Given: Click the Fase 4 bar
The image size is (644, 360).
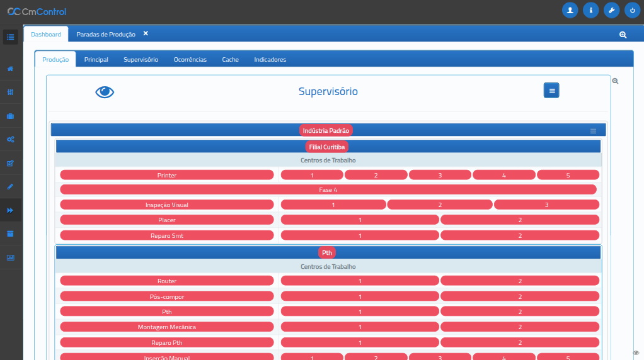Looking at the screenshot, I should pos(328,189).
